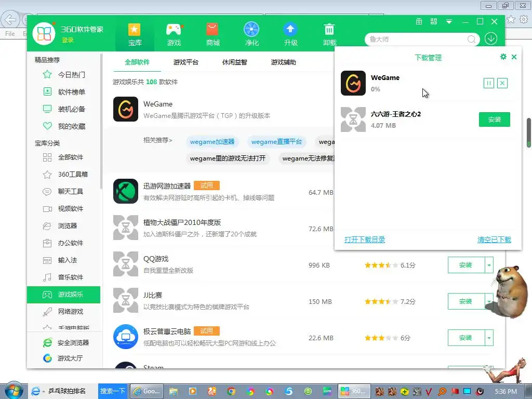Open the 宝库 star icon tab
This screenshot has height=399, width=532.
pos(135,35)
